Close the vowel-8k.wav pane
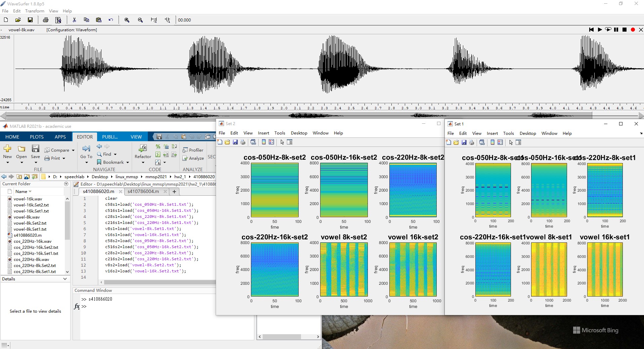Viewport: 644px width, 349px height. 641,30
